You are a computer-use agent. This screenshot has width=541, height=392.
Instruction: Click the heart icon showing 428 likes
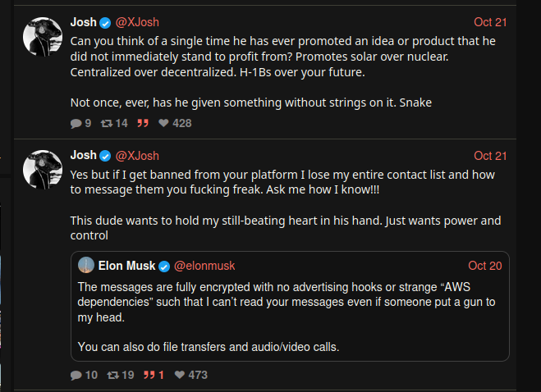pos(163,123)
